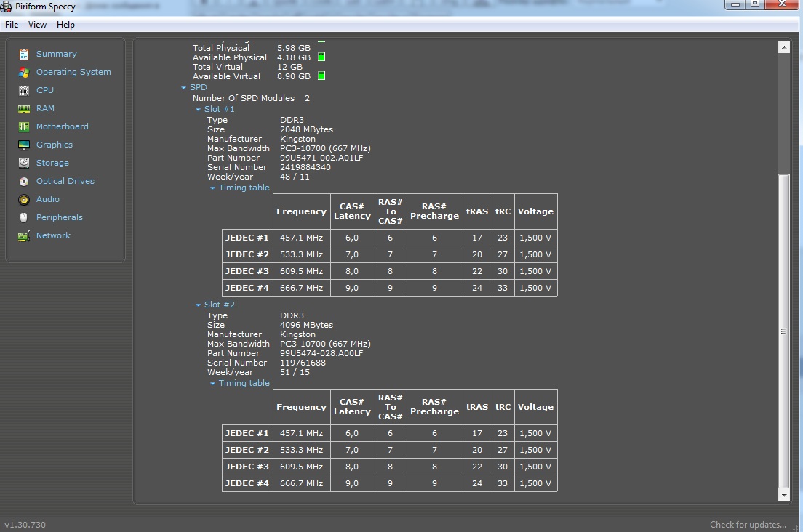Click the Storage hard drive icon
Viewport: 803px width, 532px height.
[x=23, y=164]
